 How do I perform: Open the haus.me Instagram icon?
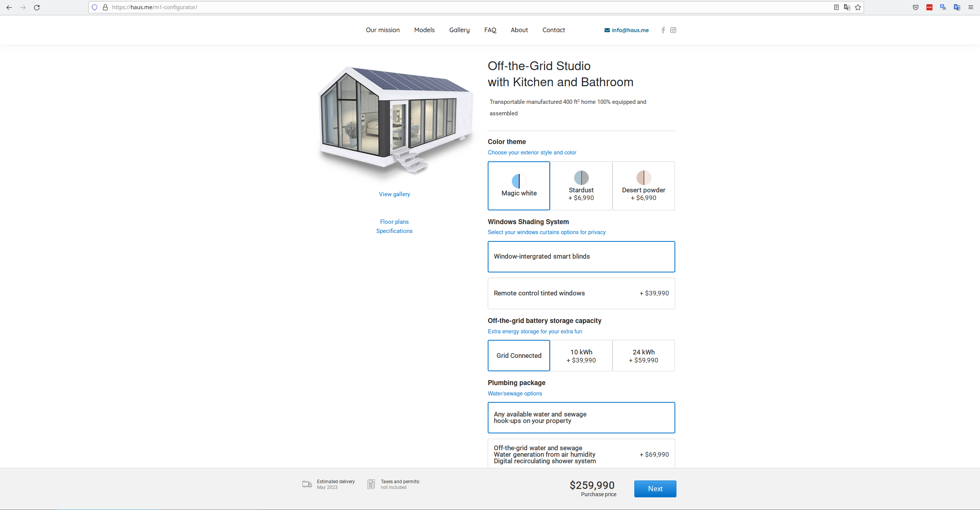pos(673,30)
